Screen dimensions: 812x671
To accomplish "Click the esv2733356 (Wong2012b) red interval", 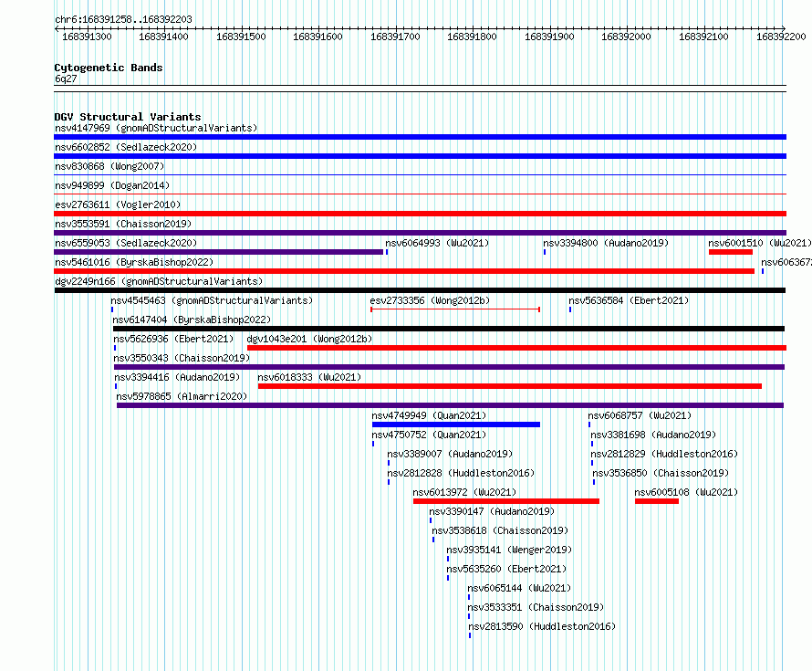I will tap(455, 309).
